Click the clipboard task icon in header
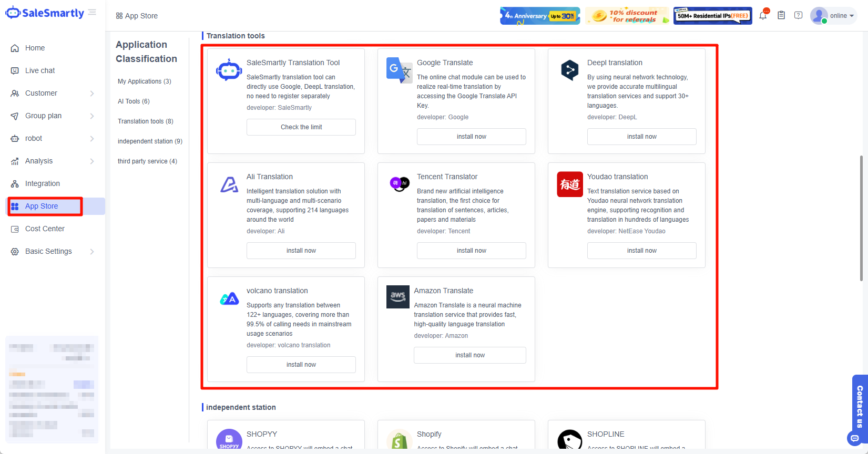The height and width of the screenshot is (454, 868). pos(781,16)
